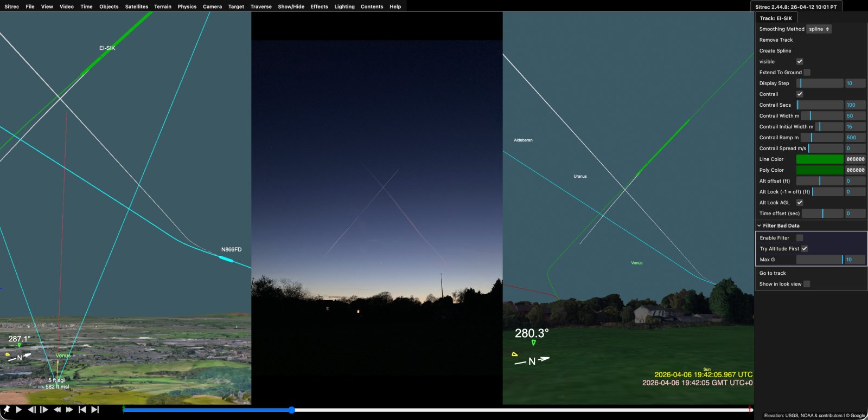Step back one frame
This screenshot has width=868, height=420.
coord(32,410)
